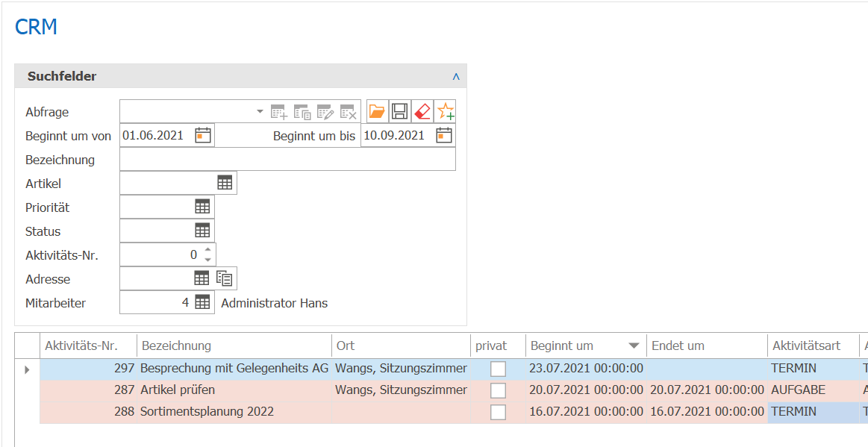Click the 'Administrator Hans' employee name

(x=274, y=303)
